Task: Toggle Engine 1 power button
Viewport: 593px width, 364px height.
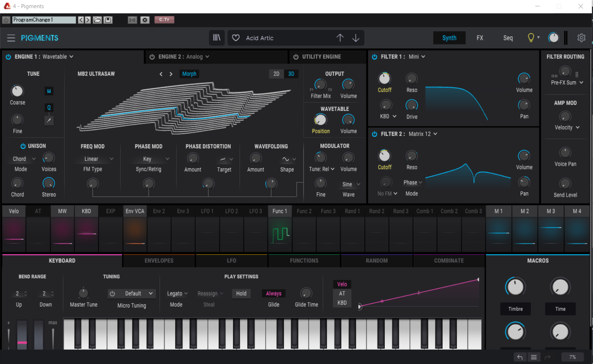Action: 8,57
